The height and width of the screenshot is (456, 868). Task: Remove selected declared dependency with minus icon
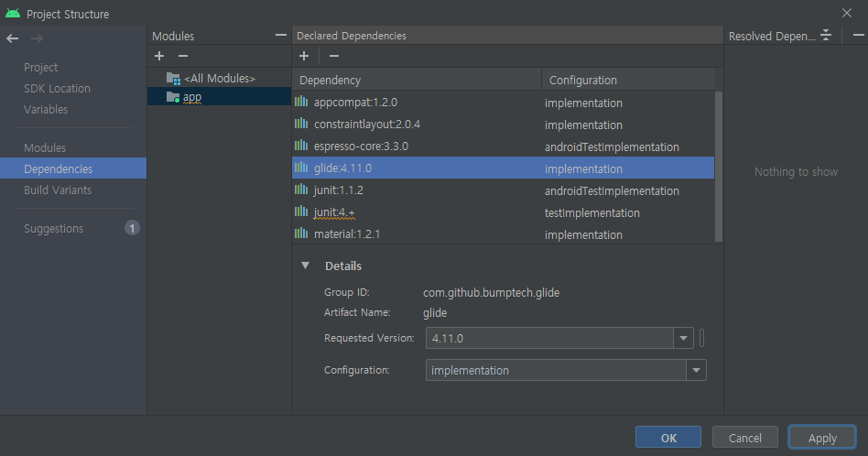(334, 56)
